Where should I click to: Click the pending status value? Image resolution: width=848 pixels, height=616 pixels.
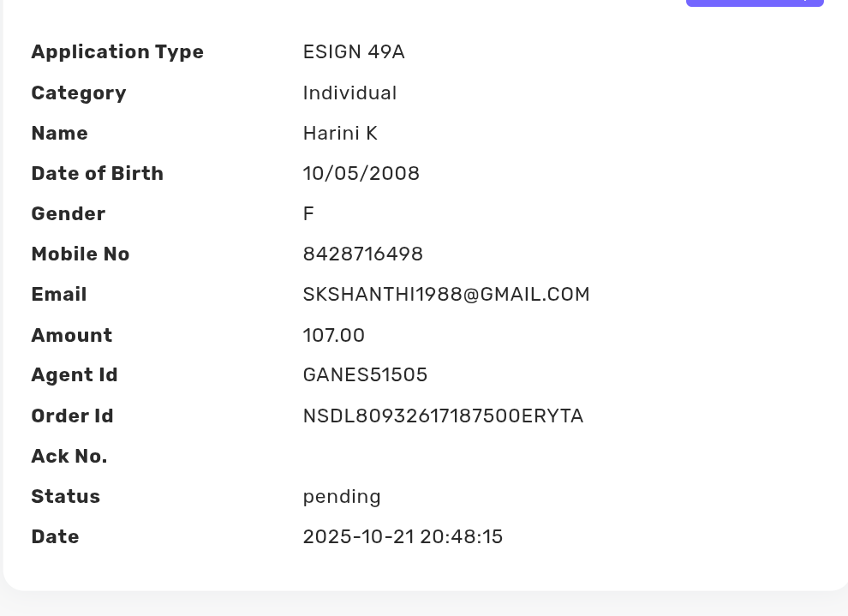tap(341, 497)
